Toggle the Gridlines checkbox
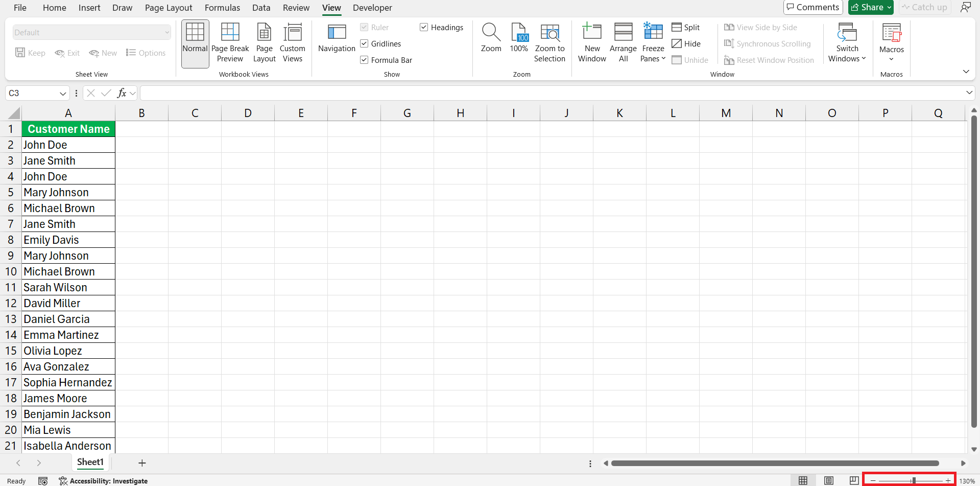The width and height of the screenshot is (980, 486). [364, 43]
